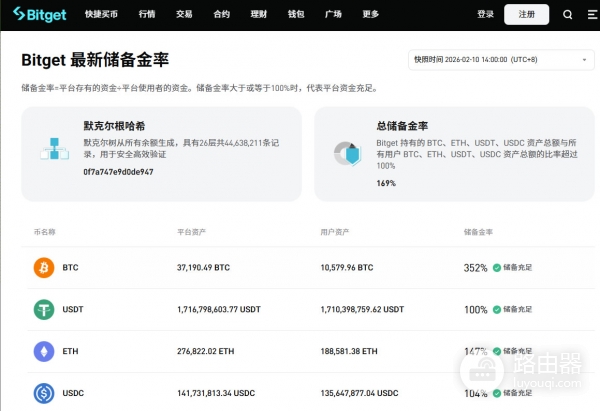Select the 352% BTC reserve ratio
This screenshot has width=600, height=411.
click(476, 268)
